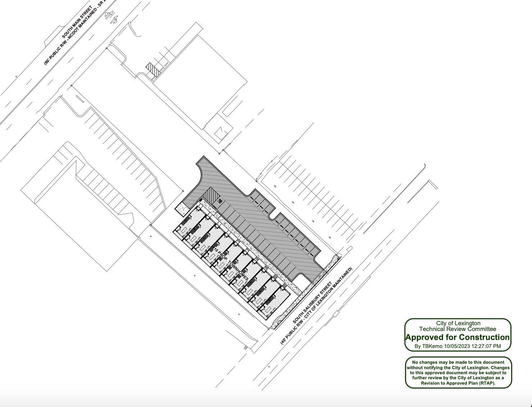Click the upper turn-lane arrow on South Main Street
Image resolution: width=532 pixels, height=407 pixels.
[x=108, y=15]
